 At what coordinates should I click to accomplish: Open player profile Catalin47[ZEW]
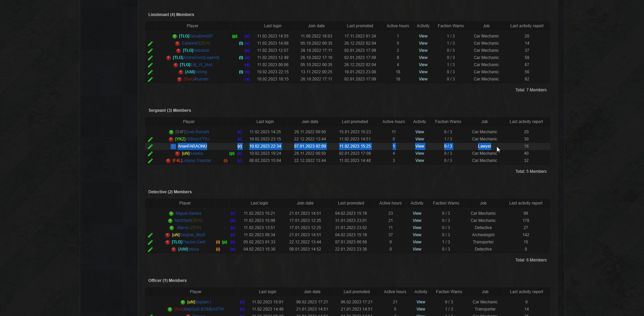(x=196, y=43)
